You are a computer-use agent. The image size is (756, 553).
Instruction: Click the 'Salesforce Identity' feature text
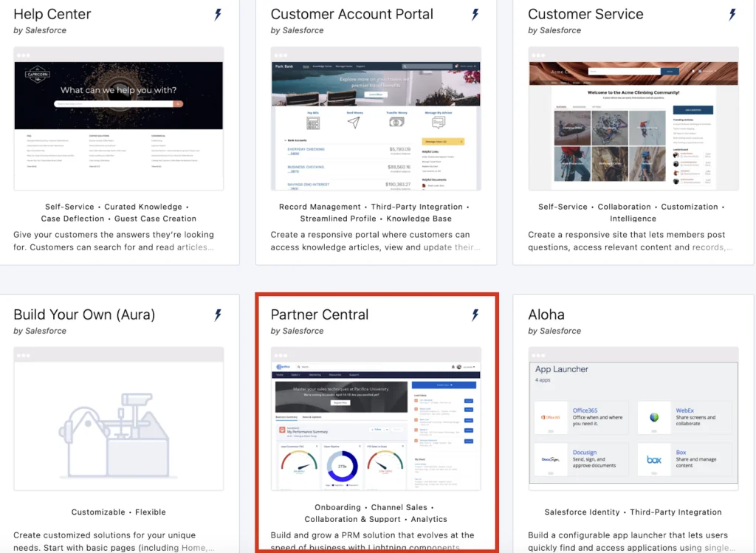pos(582,512)
